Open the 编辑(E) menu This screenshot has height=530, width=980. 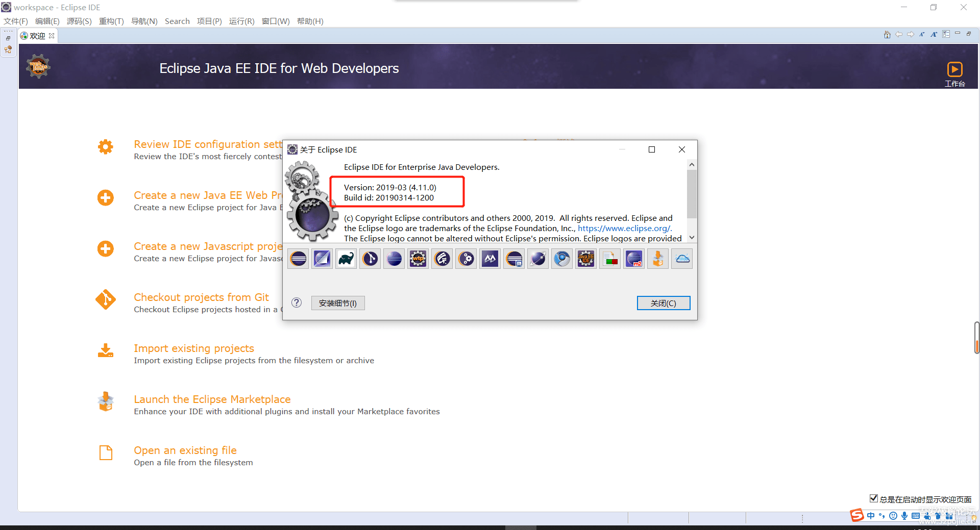click(x=47, y=21)
